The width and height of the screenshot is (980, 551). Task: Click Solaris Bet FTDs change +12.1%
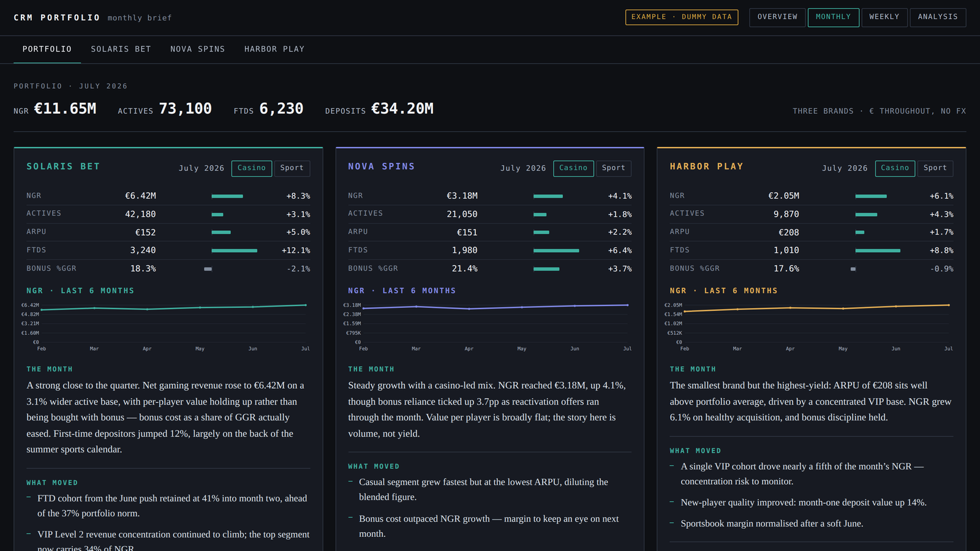click(x=296, y=250)
